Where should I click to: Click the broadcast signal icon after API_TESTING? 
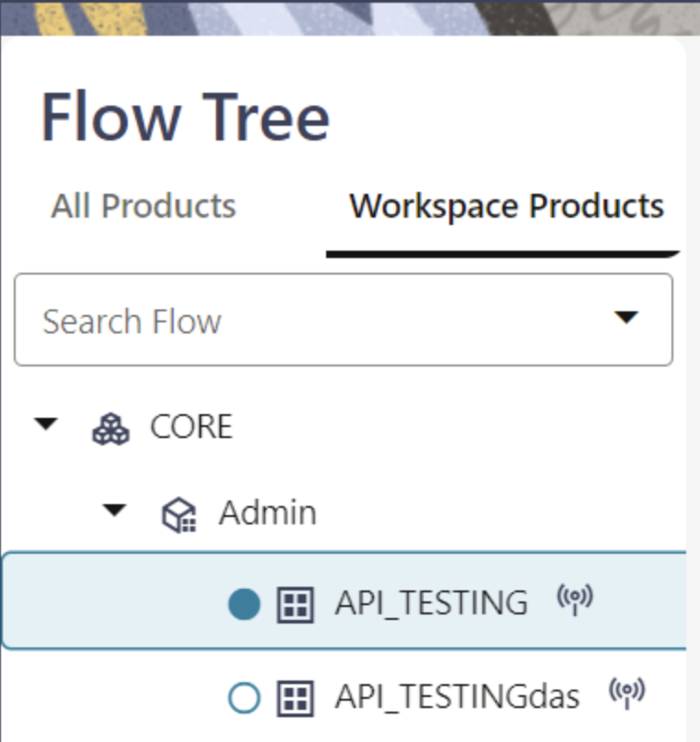(575, 601)
